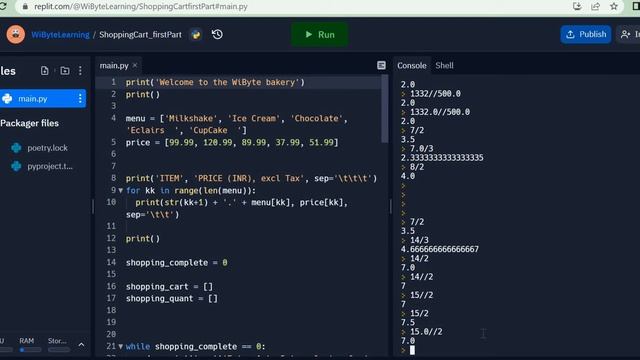Reload the page using the refresh icon
Viewport: 640px width, 360px height.
pyautogui.click(x=2, y=6)
